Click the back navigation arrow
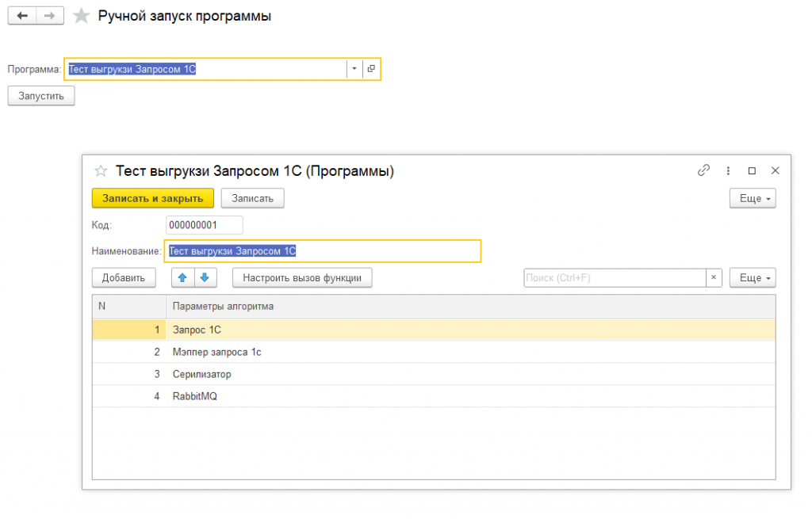812x519 pixels. click(x=22, y=16)
